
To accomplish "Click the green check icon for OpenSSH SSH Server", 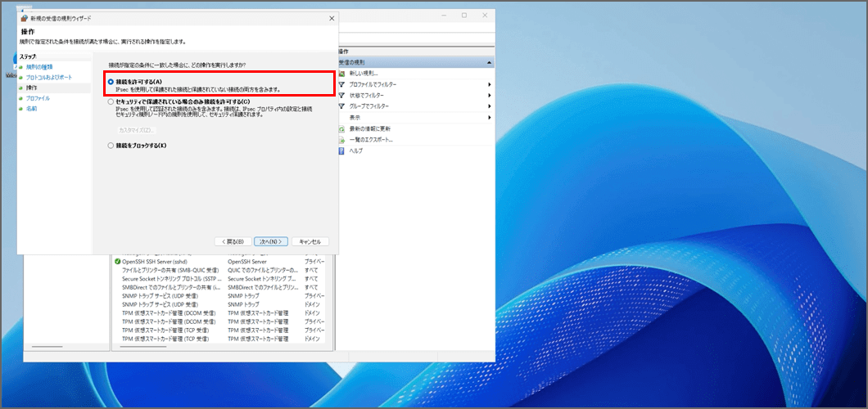I will (x=118, y=261).
